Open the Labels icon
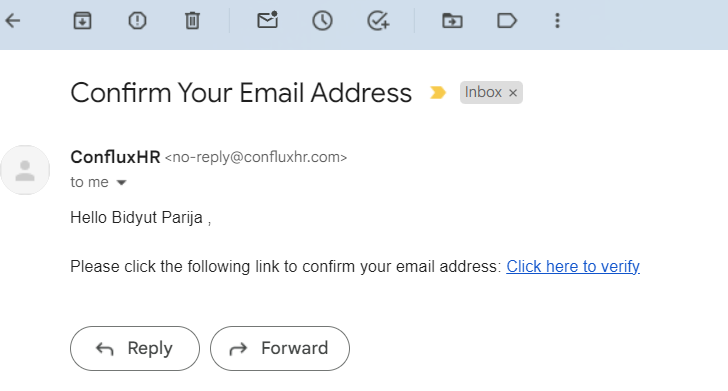 (507, 20)
